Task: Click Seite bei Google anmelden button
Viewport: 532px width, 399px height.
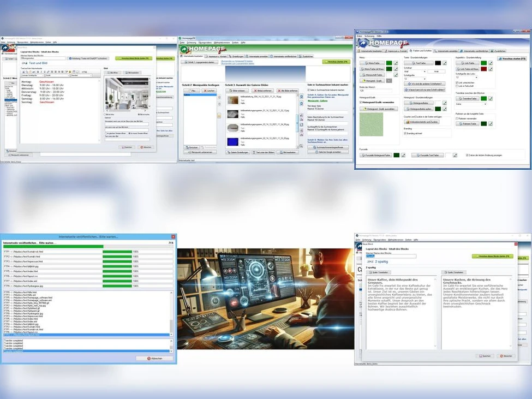Action: click(x=328, y=152)
